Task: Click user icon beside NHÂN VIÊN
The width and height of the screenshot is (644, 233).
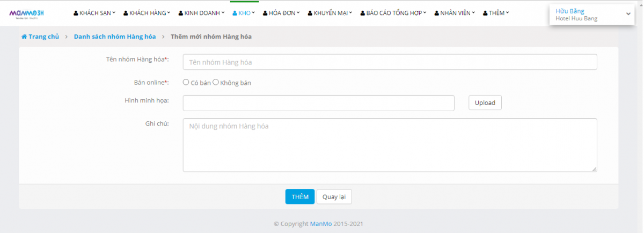Action: [437, 13]
